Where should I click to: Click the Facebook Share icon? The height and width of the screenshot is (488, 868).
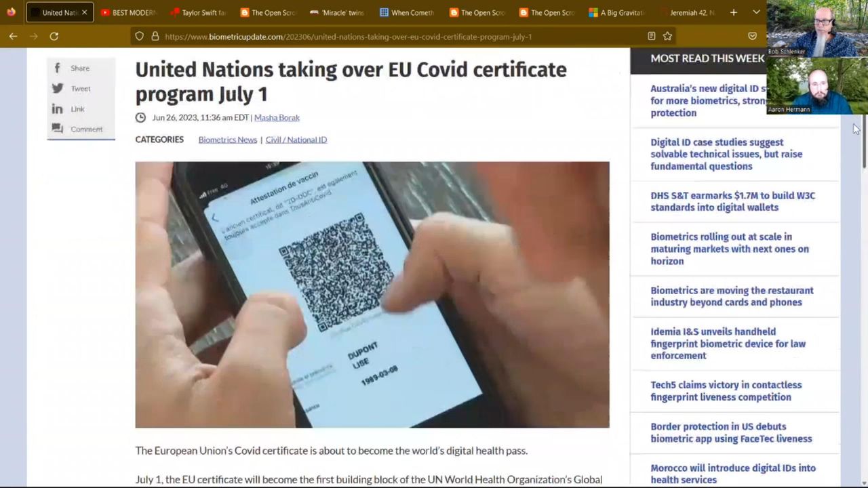(x=58, y=68)
